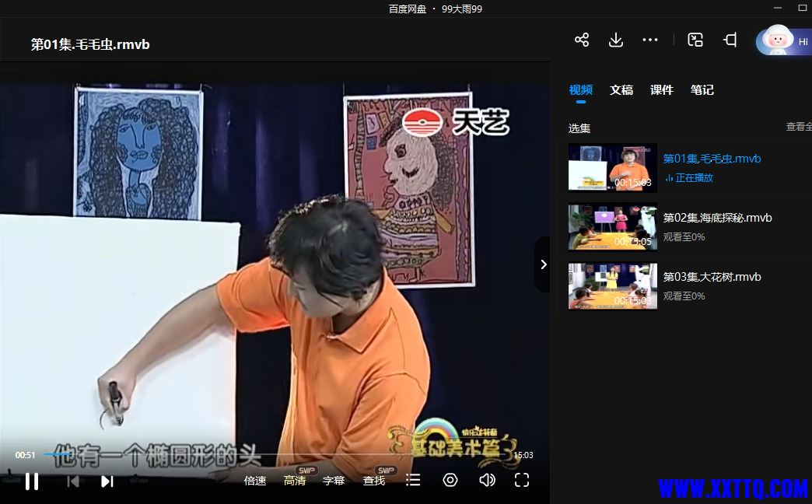The width and height of the screenshot is (812, 504).
Task: Click thumbnail of 第01集.毛毛虫
Action: (x=613, y=168)
